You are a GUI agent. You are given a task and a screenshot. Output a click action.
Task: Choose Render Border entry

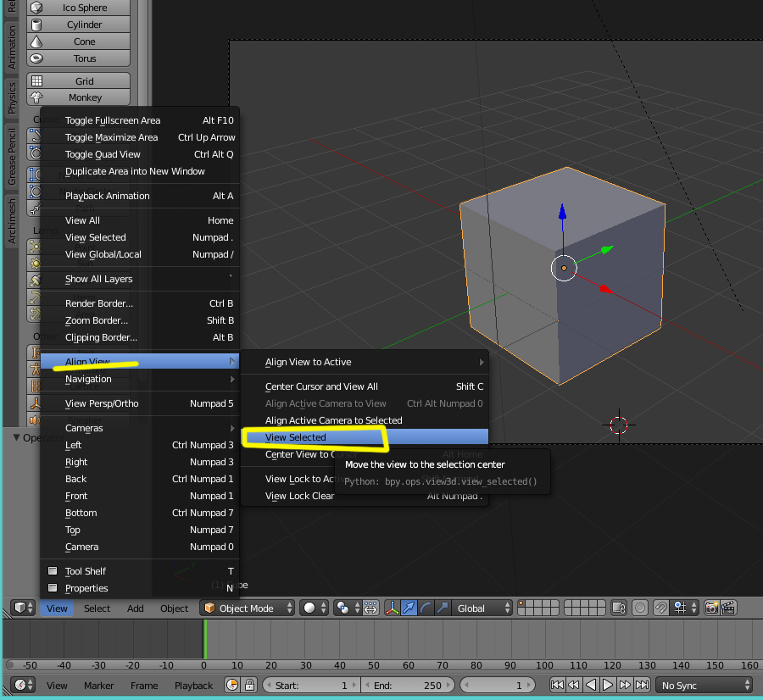click(140, 303)
